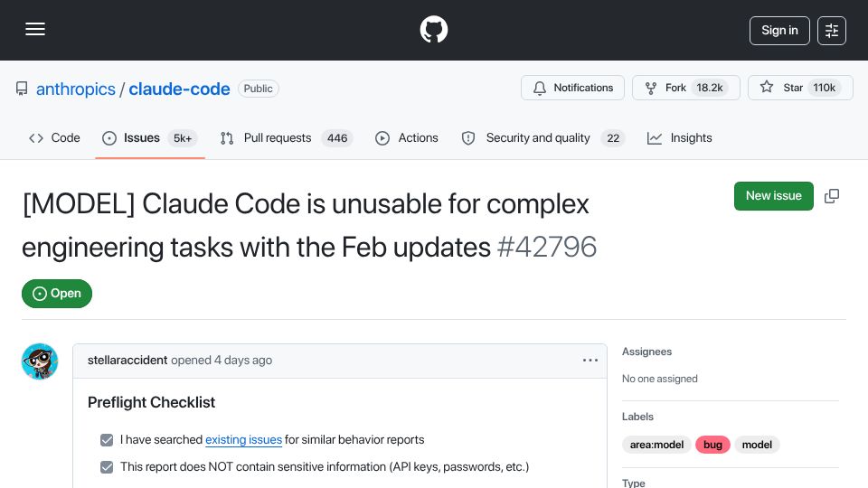Select the model label pill
Image resolution: width=868 pixels, height=488 pixels.
click(757, 445)
